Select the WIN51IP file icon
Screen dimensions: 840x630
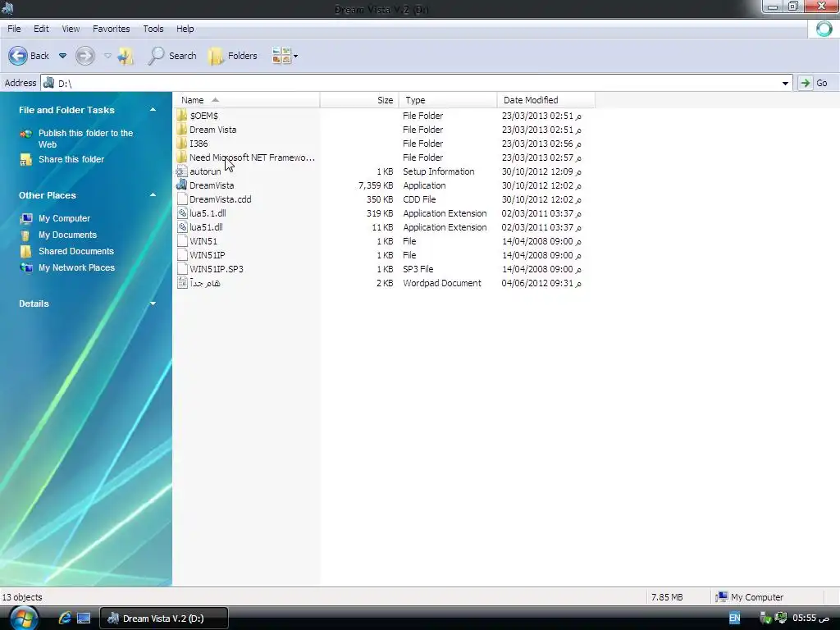[181, 254]
